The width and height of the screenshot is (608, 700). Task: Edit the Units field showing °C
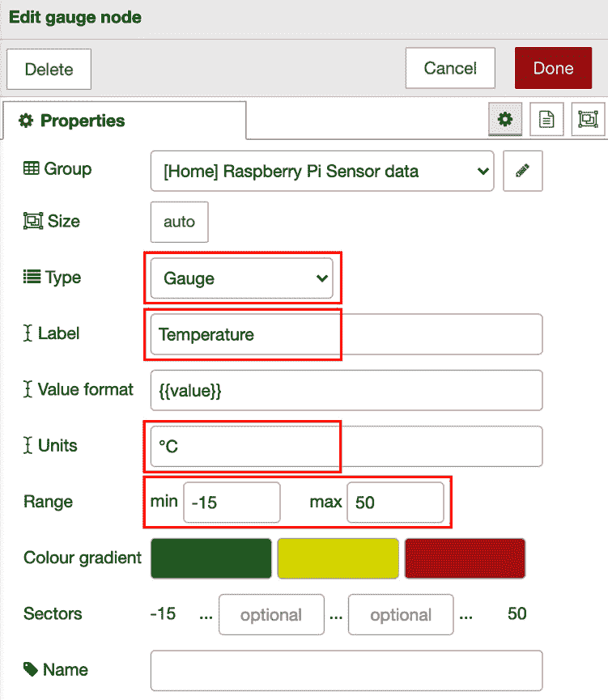(x=347, y=447)
